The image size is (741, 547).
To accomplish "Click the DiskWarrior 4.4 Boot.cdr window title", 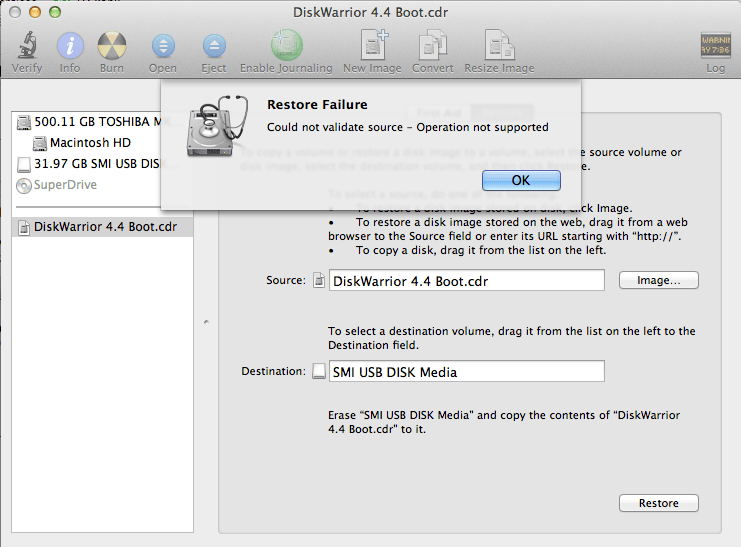I will point(370,12).
